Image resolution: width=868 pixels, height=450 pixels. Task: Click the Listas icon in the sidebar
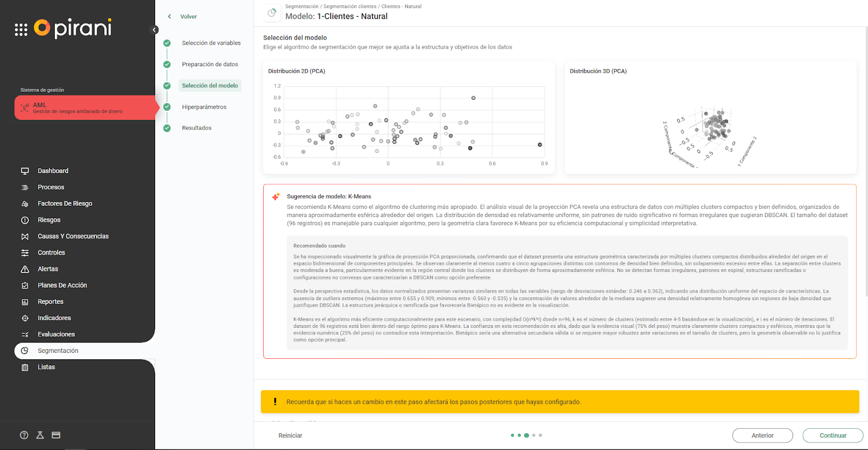[x=25, y=367]
